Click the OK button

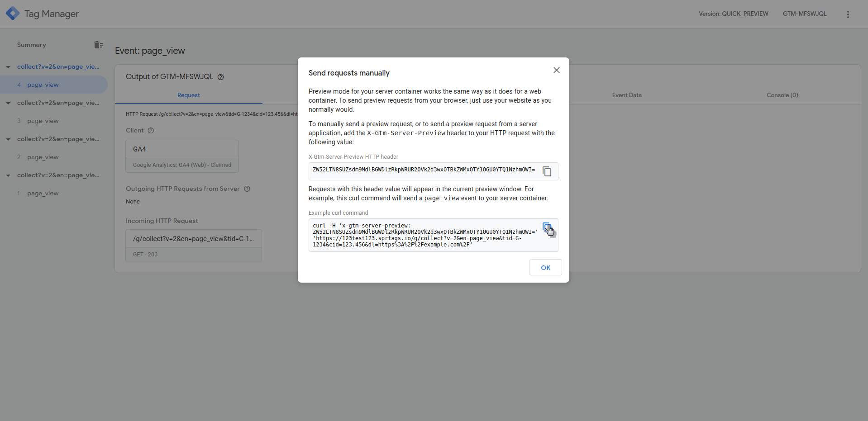545,267
